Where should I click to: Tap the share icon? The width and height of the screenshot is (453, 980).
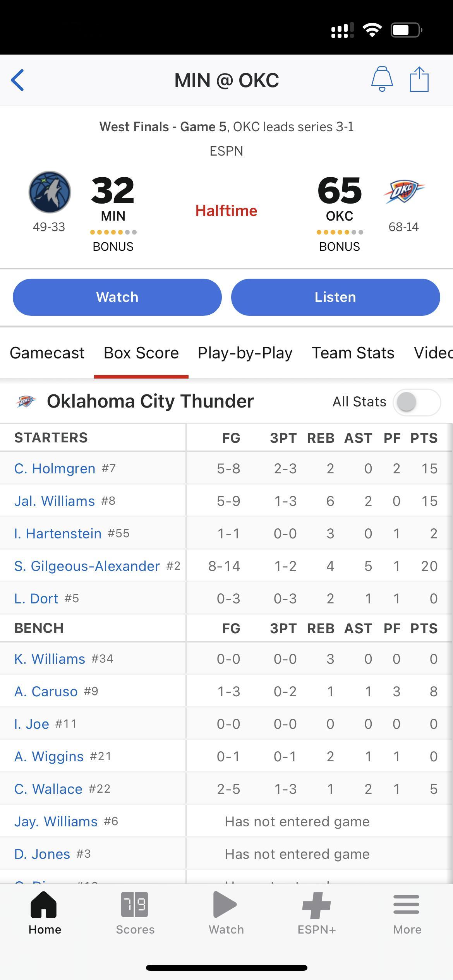click(419, 79)
